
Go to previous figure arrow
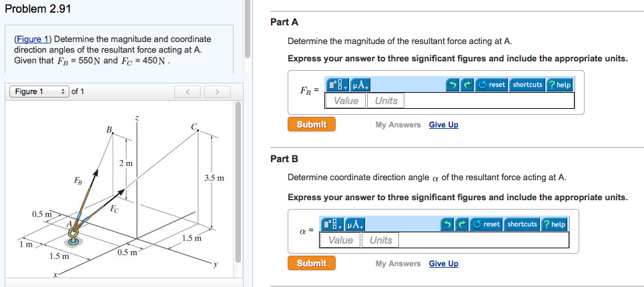[188, 91]
